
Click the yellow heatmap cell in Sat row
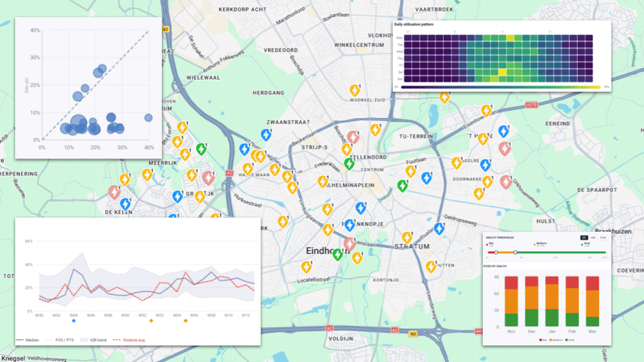[x=502, y=72]
